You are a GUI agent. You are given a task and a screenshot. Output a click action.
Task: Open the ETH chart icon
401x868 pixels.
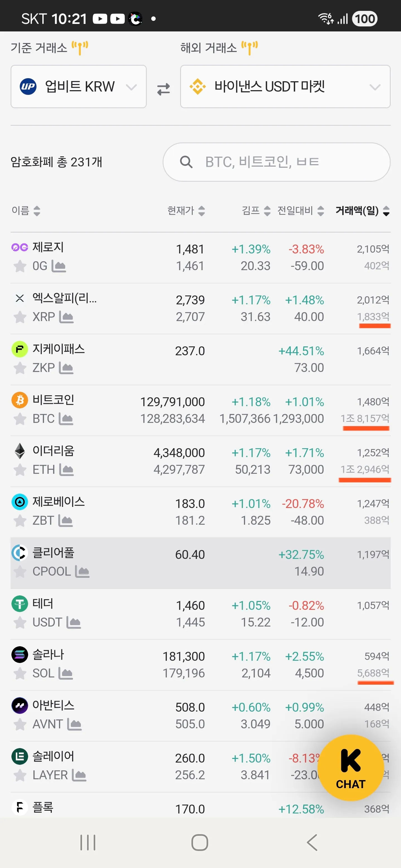click(66, 470)
